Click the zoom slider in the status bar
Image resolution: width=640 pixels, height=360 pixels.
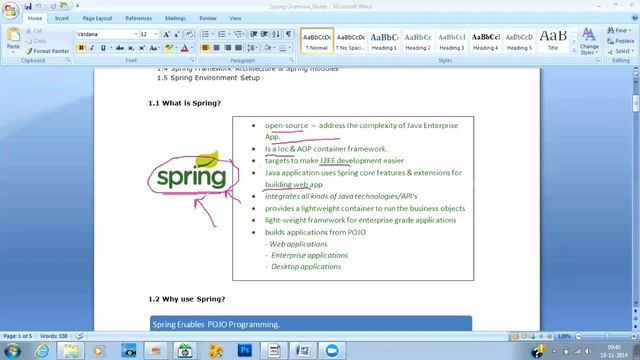click(x=606, y=336)
